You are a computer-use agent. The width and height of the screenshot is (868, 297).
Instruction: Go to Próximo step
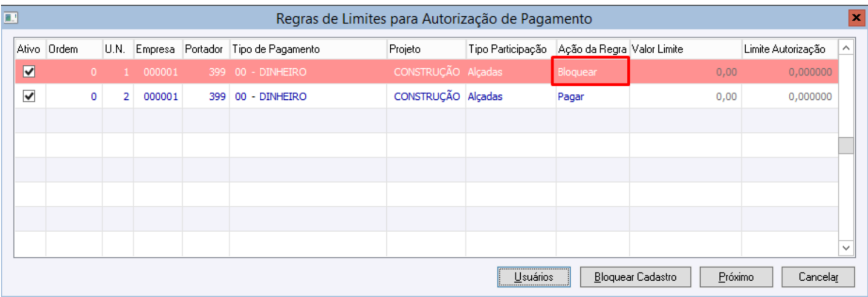[736, 277]
